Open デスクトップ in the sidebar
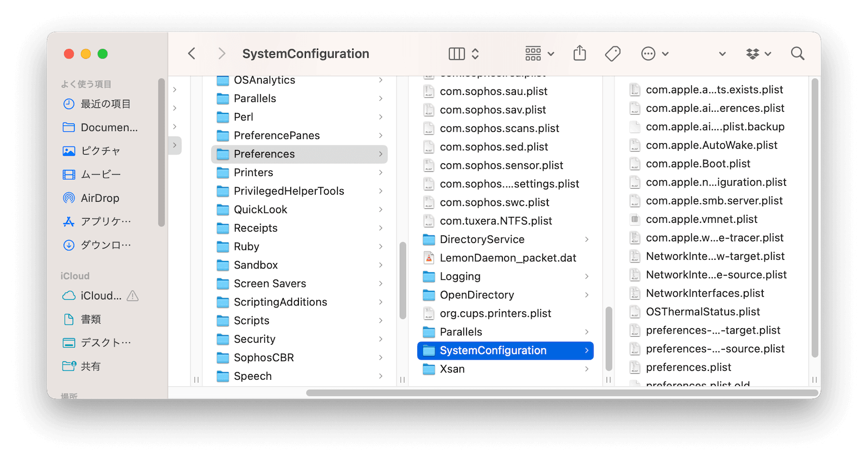The image size is (868, 461). pyautogui.click(x=106, y=342)
